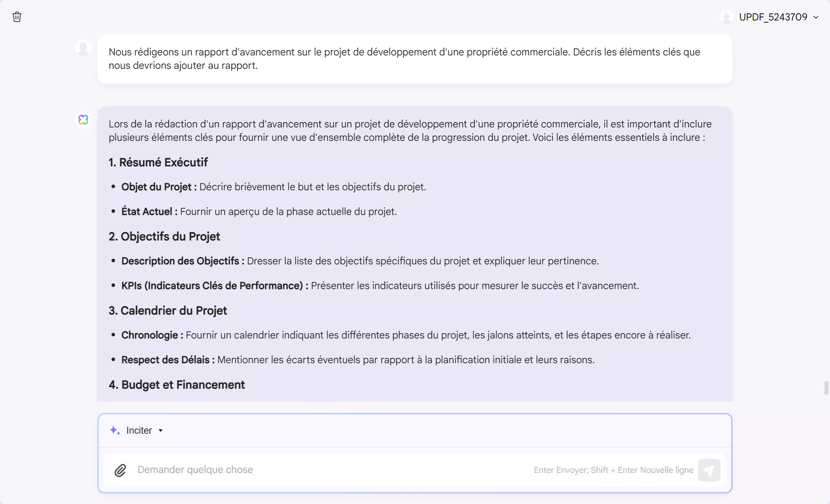Image resolution: width=830 pixels, height=504 pixels.
Task: Select the account name UPDF_5243709
Action: [773, 17]
